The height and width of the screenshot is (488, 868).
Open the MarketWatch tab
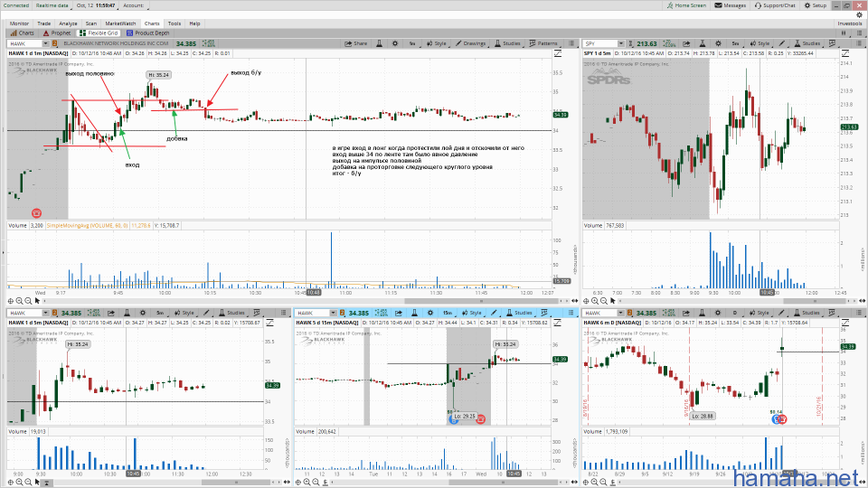click(x=120, y=23)
